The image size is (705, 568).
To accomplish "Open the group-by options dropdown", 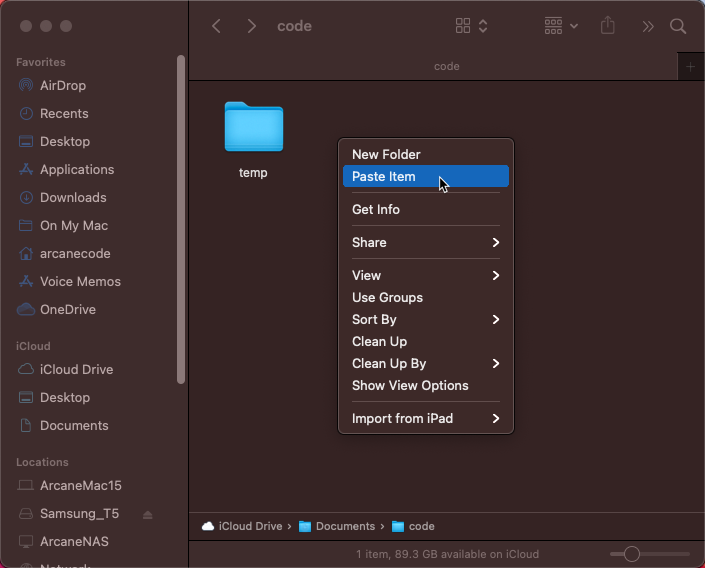I will (561, 26).
